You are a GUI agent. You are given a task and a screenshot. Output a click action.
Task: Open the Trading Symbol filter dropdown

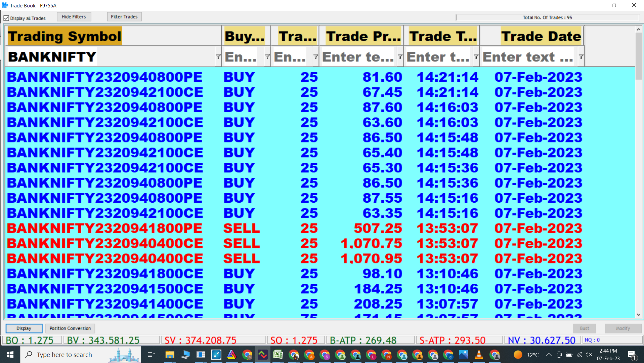coord(218,57)
